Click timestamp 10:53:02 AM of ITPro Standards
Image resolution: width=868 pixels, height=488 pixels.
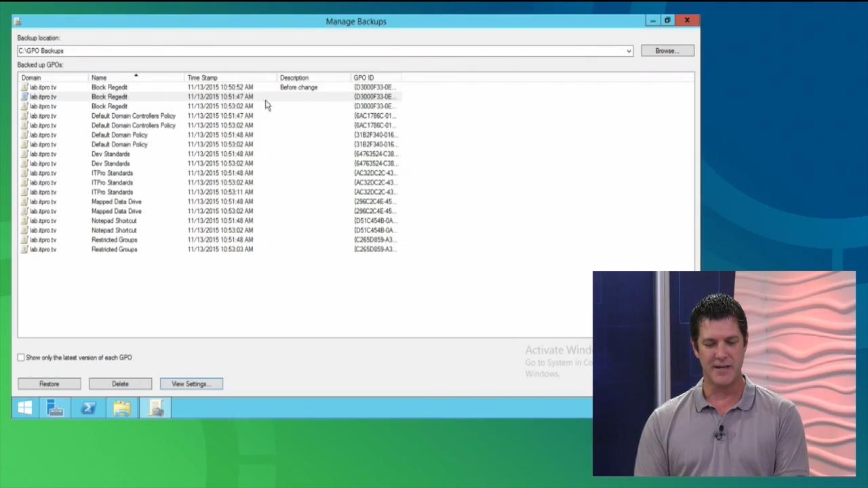220,182
